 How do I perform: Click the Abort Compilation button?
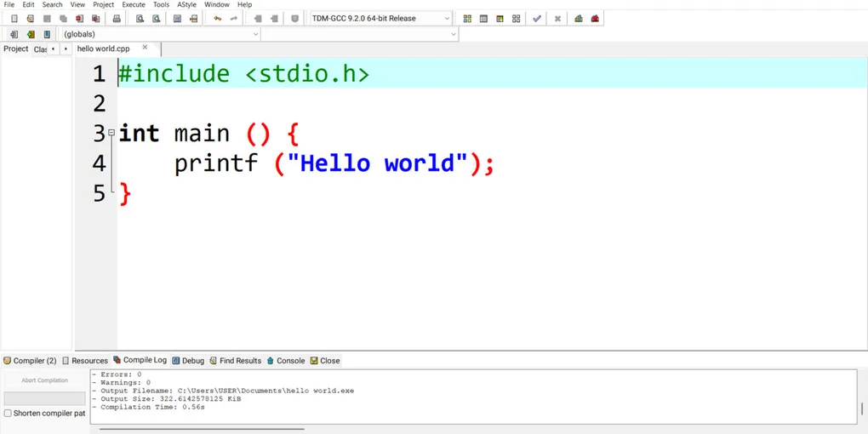click(x=45, y=380)
